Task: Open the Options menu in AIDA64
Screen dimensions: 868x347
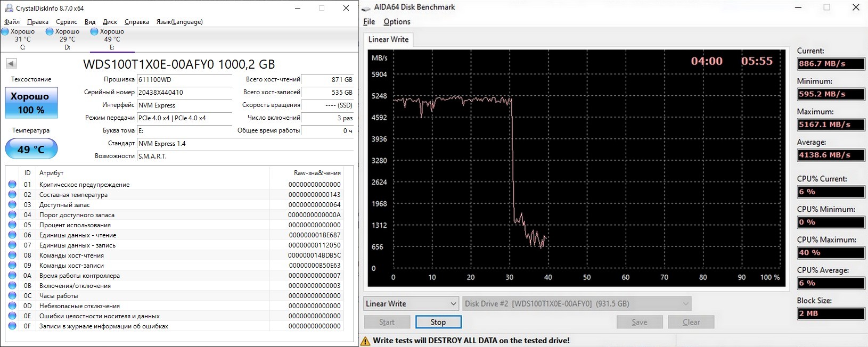Action: (x=397, y=22)
